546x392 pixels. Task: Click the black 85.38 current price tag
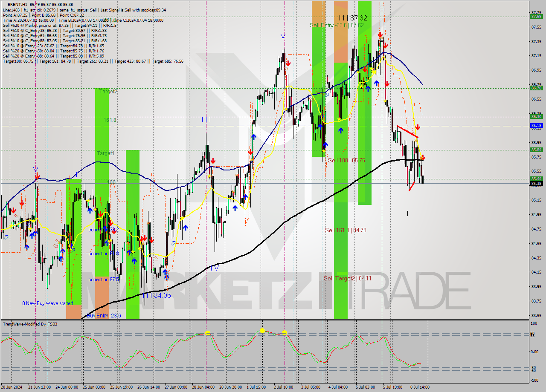536,184
